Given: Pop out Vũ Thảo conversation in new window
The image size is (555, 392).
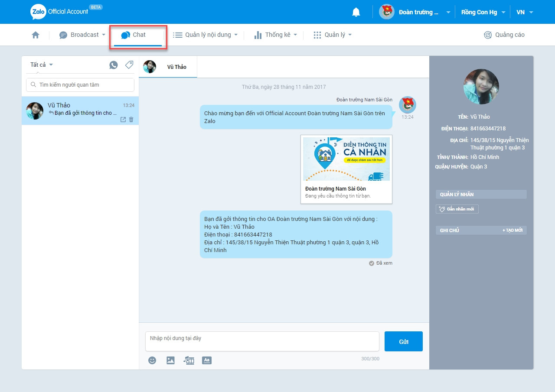Looking at the screenshot, I should click(x=123, y=120).
